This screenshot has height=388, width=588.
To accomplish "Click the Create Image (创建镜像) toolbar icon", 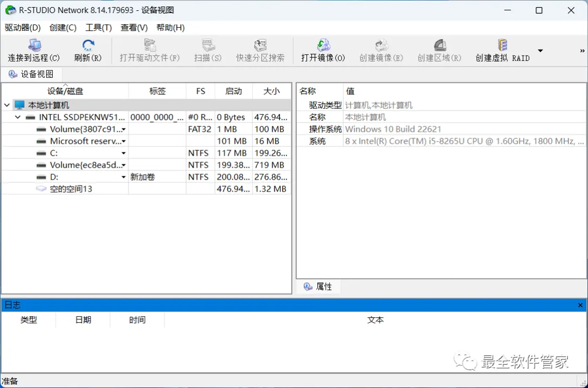I will pyautogui.click(x=381, y=45).
